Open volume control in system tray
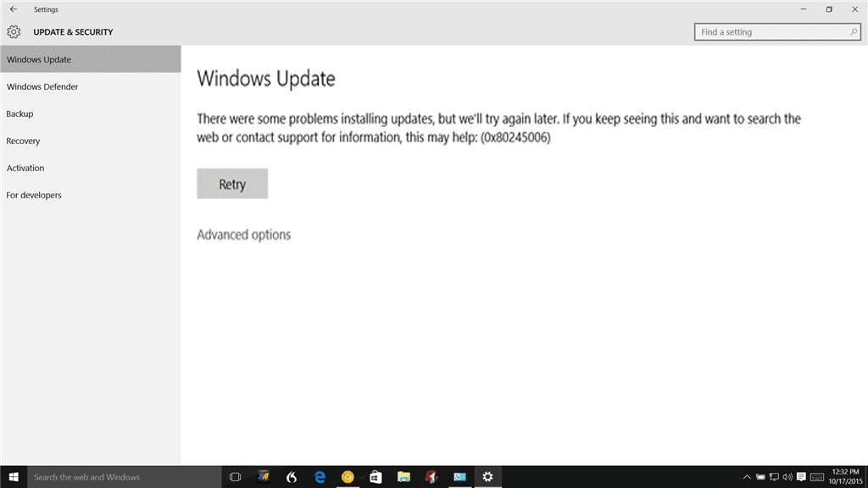The image size is (868, 488). 787,477
